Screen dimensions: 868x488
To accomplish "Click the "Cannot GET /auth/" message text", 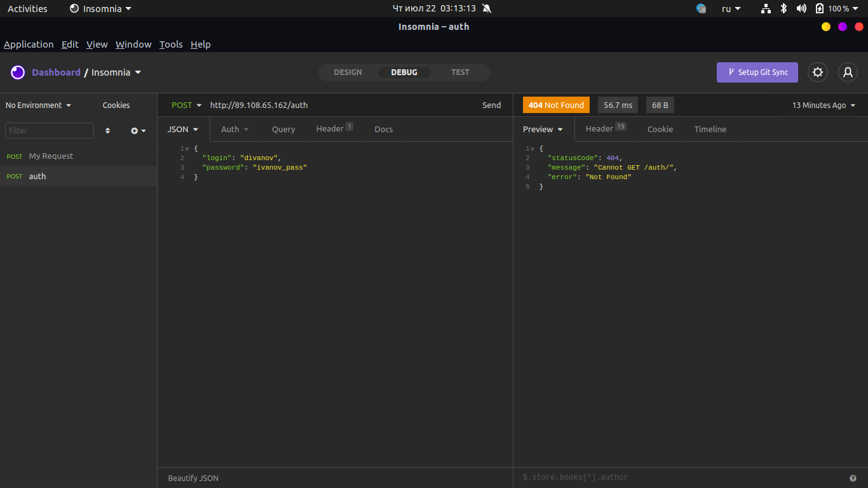I will point(634,168).
